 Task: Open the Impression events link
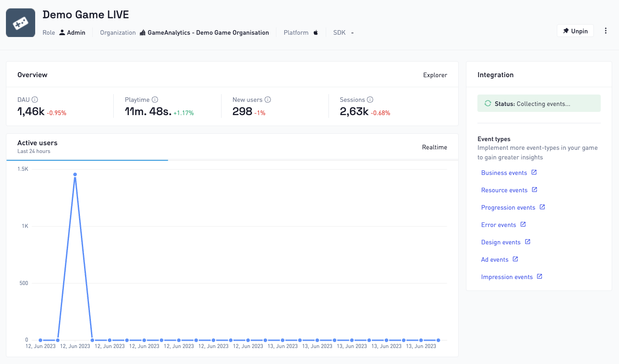coord(507,277)
